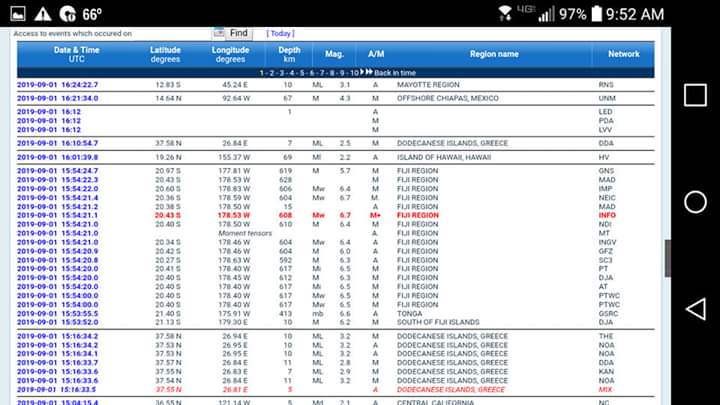Open event 2019-09-01 15:16:34.2 network THE
This screenshot has width=720, height=405.
click(x=57, y=336)
